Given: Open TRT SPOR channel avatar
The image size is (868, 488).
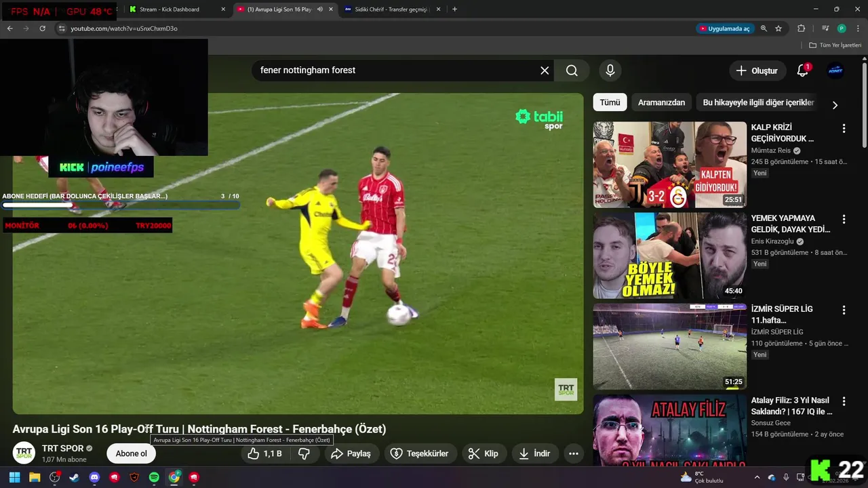Looking at the screenshot, I should pyautogui.click(x=24, y=453).
